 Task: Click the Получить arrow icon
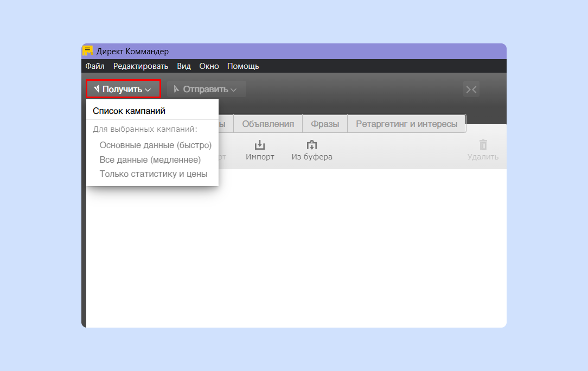(97, 89)
